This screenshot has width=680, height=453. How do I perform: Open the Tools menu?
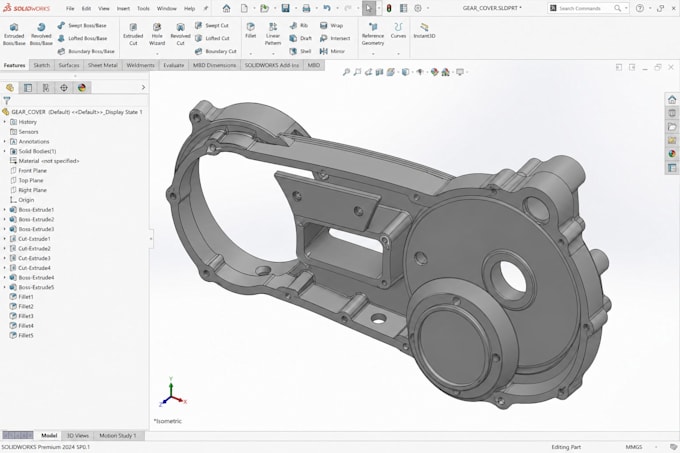coord(143,8)
